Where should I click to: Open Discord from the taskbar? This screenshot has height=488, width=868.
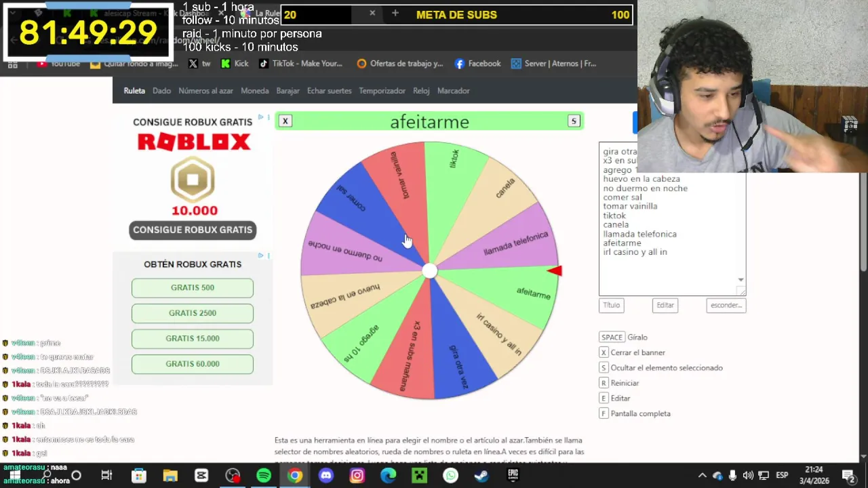[325, 476]
